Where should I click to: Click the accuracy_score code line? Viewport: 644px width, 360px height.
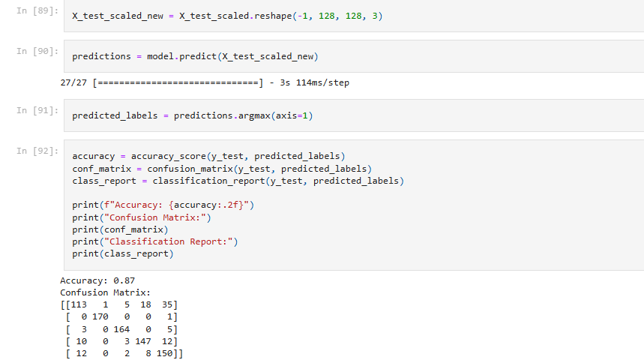208,156
